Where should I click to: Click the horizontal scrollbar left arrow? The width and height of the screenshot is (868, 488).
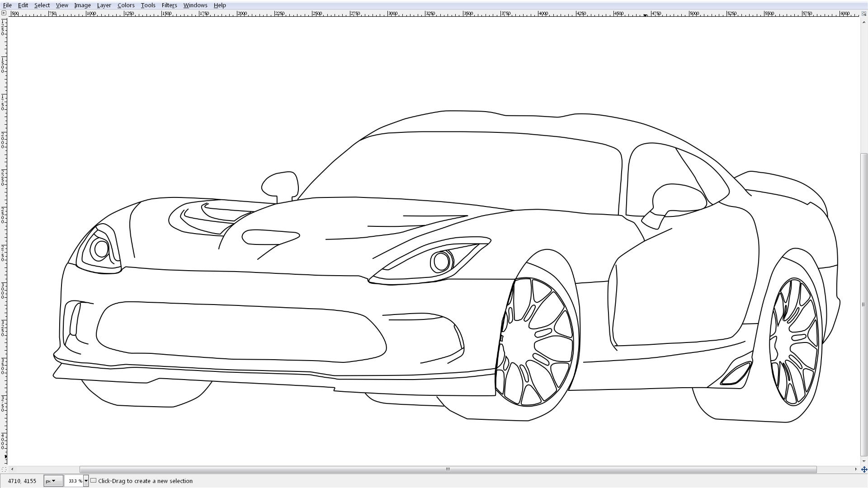point(12,469)
